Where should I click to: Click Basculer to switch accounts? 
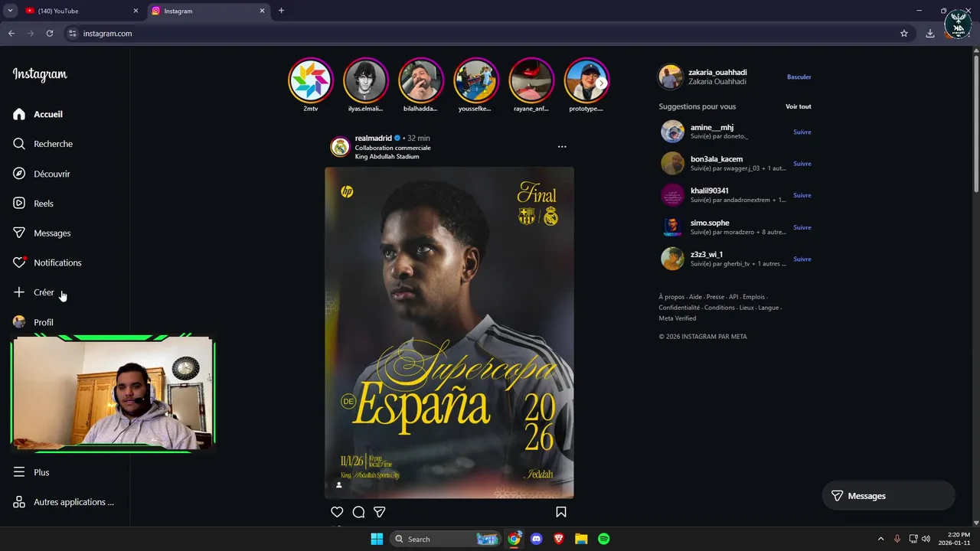click(x=799, y=77)
